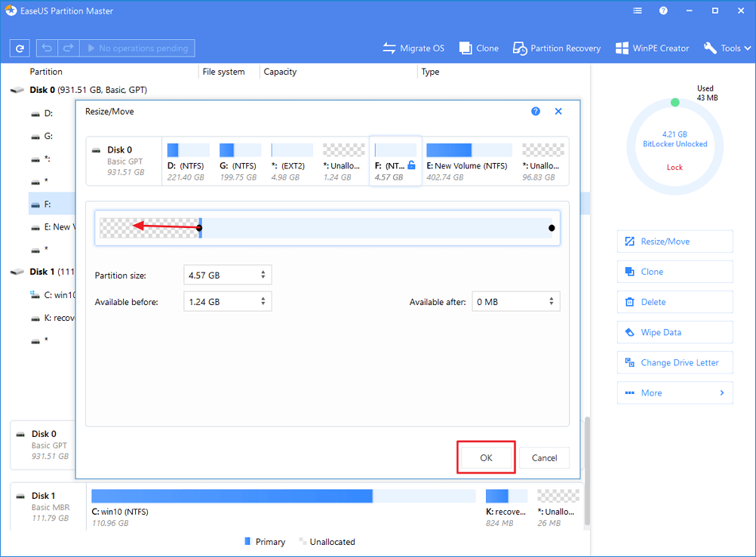Click Change Drive Letter button
The width and height of the screenshot is (756, 557).
(675, 362)
